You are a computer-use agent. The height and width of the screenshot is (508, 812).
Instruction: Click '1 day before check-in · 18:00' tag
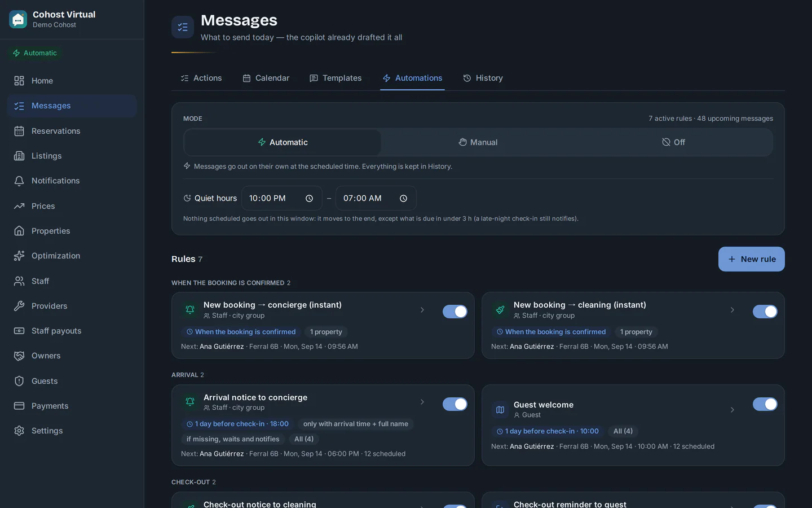pyautogui.click(x=237, y=424)
